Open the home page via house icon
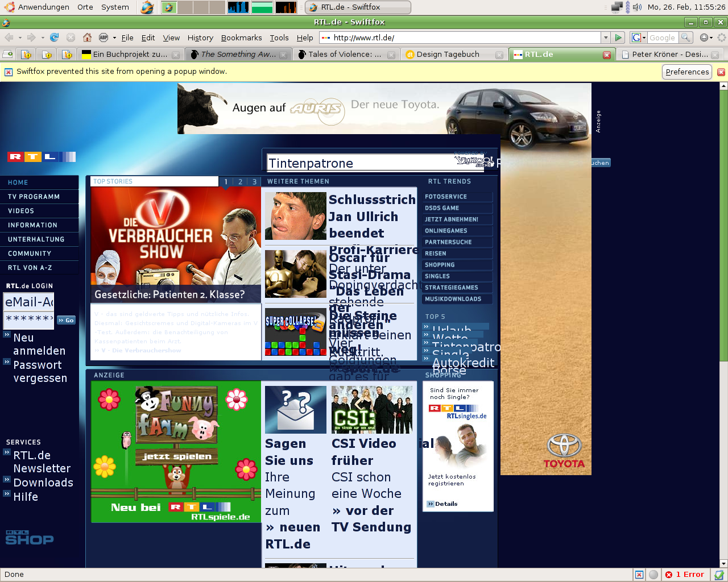Image resolution: width=728 pixels, height=582 pixels. pyautogui.click(x=87, y=38)
